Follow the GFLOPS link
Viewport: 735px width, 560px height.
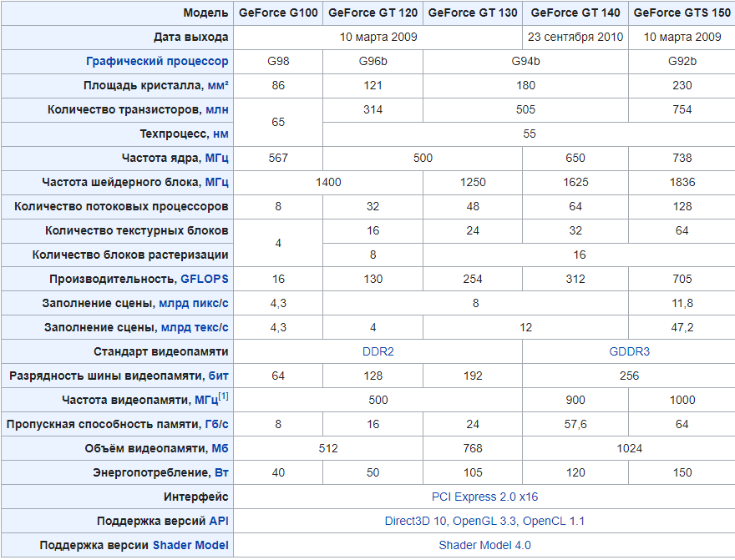click(x=205, y=279)
